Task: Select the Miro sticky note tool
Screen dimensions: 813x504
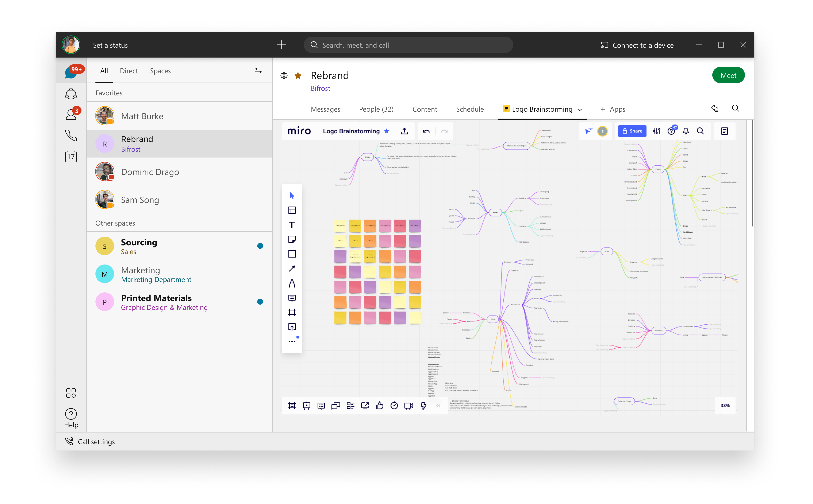Action: (x=292, y=239)
